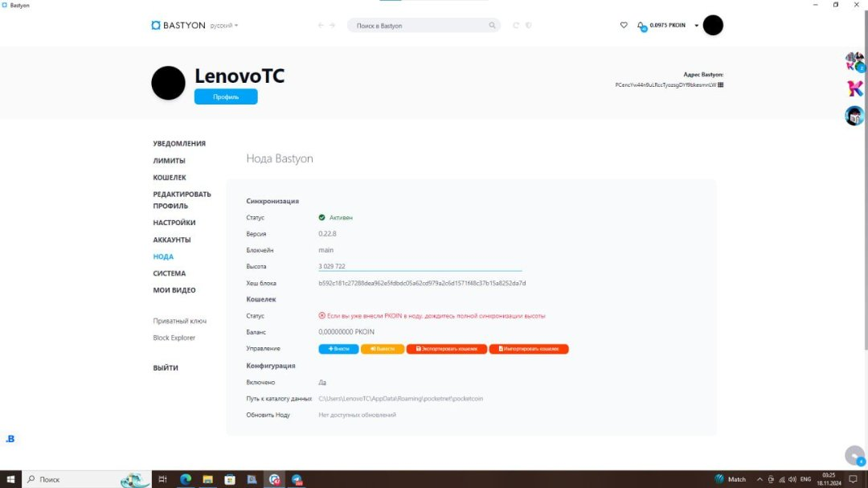The height and width of the screenshot is (488, 868).
Task: Open the third chat avatar in right sidebar
Action: [854, 116]
